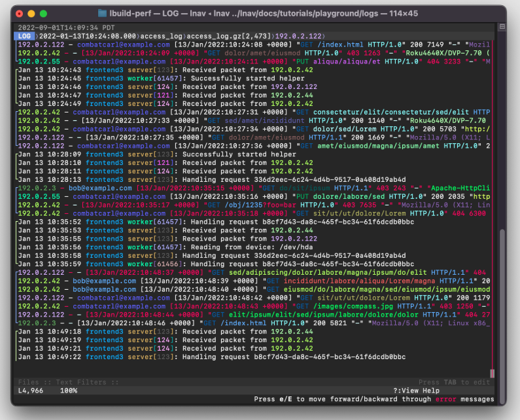Click the red close window button
This screenshot has width=520, height=420.
[x=20, y=13]
